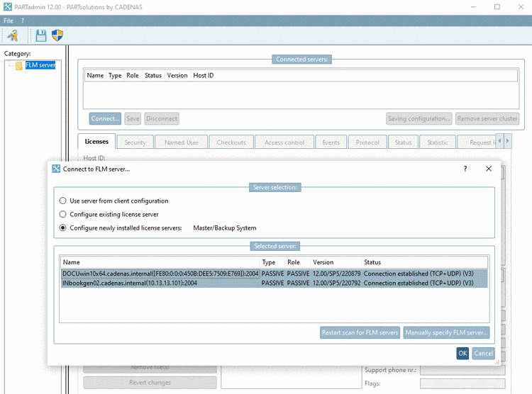This screenshot has height=394, width=532.
Task: Click Host ID column header in Connected servers
Action: [204, 75]
